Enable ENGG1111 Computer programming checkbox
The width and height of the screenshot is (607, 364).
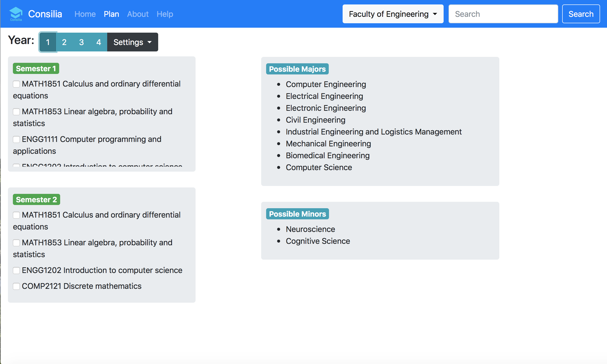(x=16, y=139)
